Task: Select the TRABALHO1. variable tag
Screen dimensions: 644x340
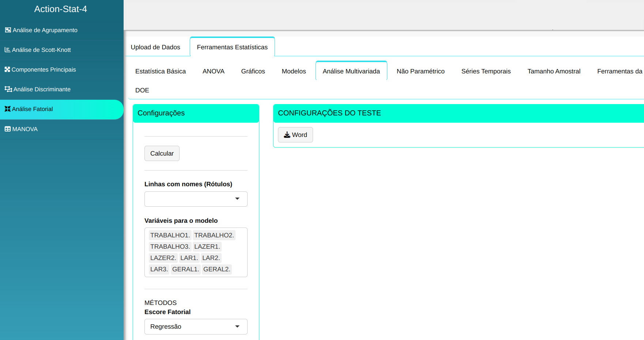Action: (170, 235)
